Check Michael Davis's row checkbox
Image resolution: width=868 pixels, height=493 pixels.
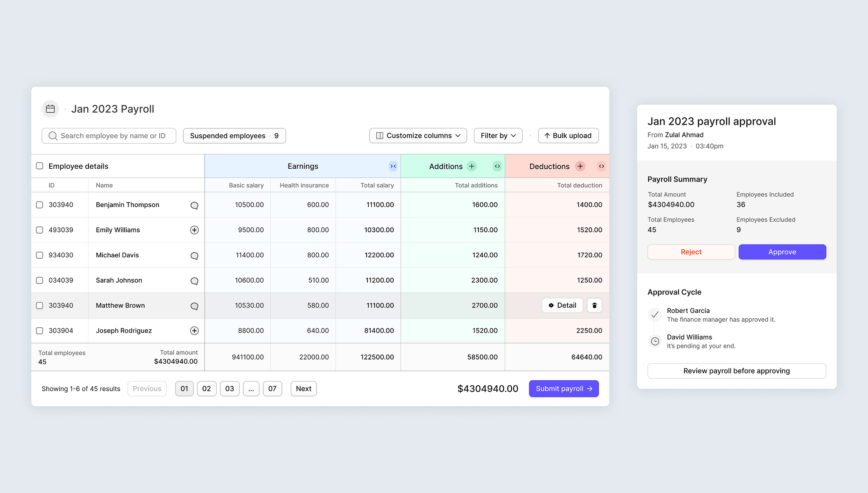39,255
